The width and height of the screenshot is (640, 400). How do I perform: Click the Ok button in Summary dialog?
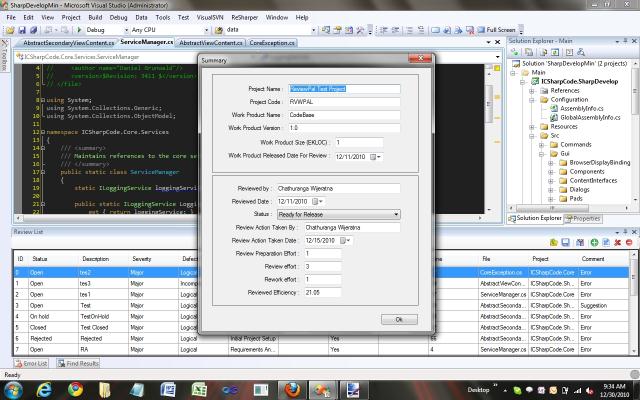pyautogui.click(x=398, y=319)
